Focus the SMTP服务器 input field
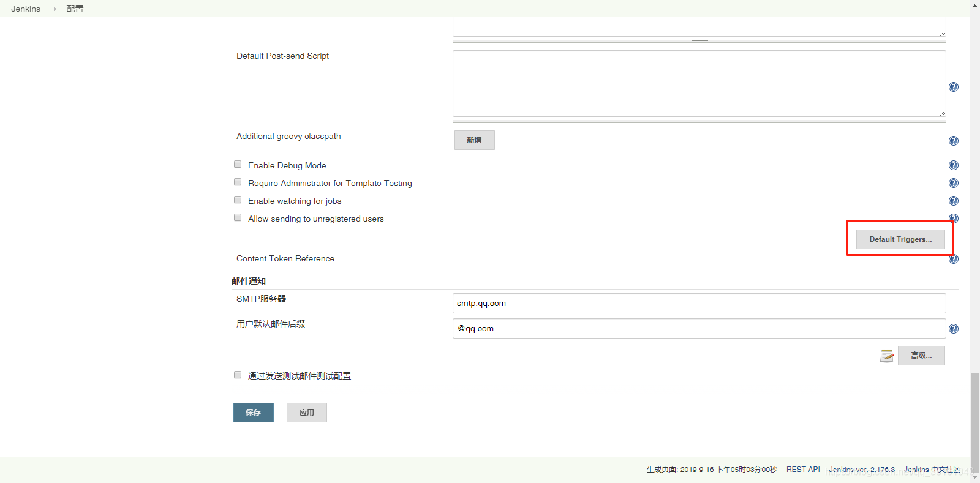Screen dimensions: 980x483 point(699,303)
